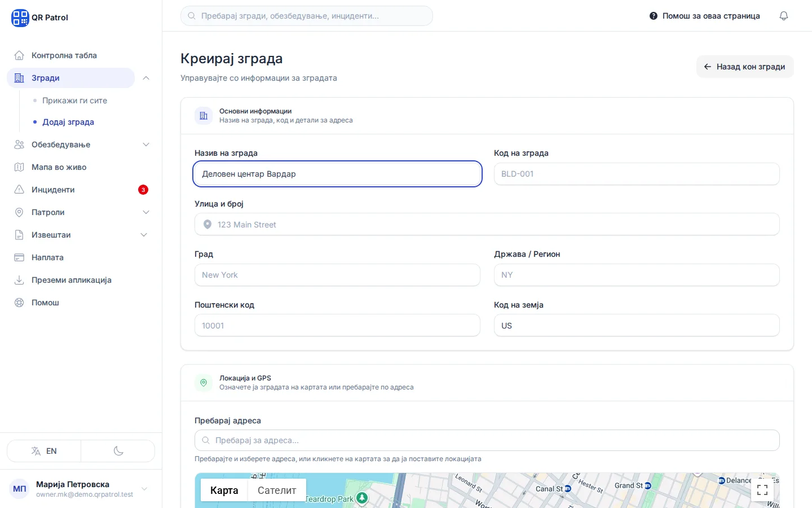Viewport: 812px width, 508px height.
Task: Click the Преземи апликација download icon
Action: click(x=19, y=280)
